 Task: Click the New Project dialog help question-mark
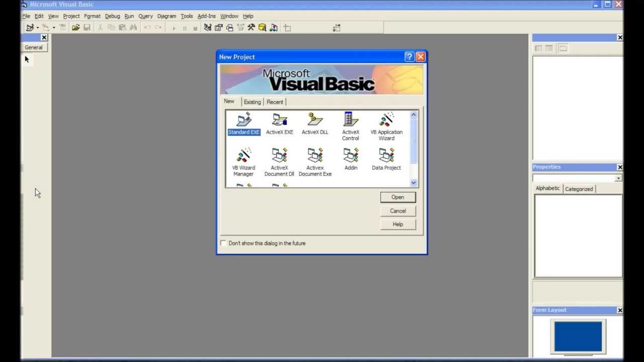click(x=410, y=57)
